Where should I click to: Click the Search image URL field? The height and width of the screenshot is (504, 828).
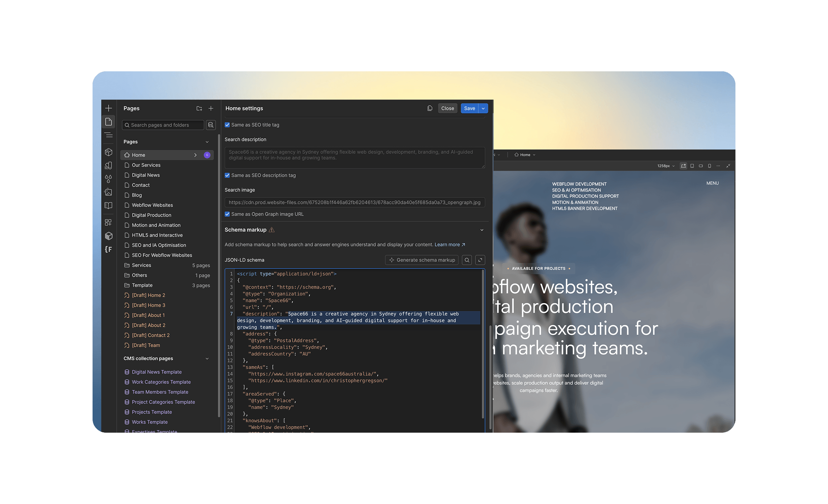tap(355, 203)
